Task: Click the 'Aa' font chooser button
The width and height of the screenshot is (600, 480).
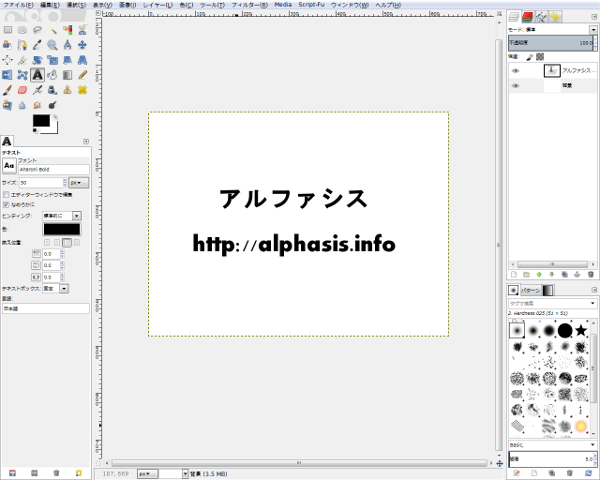Action: pos(9,166)
